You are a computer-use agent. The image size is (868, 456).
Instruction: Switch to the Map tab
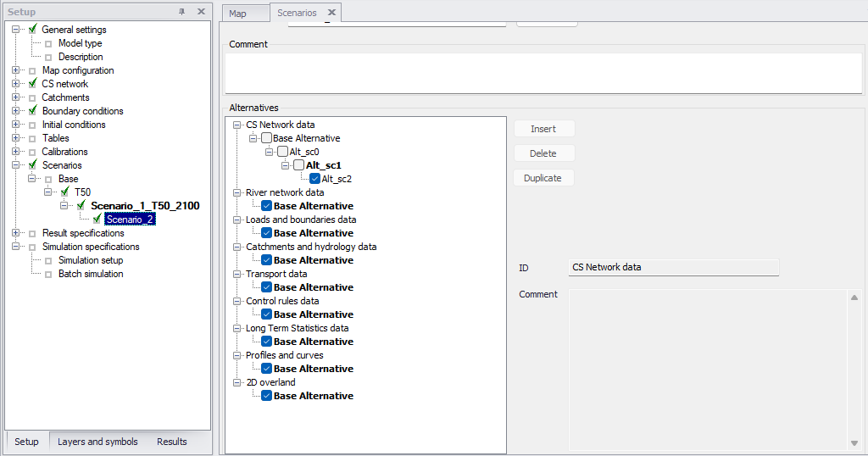[x=237, y=14]
